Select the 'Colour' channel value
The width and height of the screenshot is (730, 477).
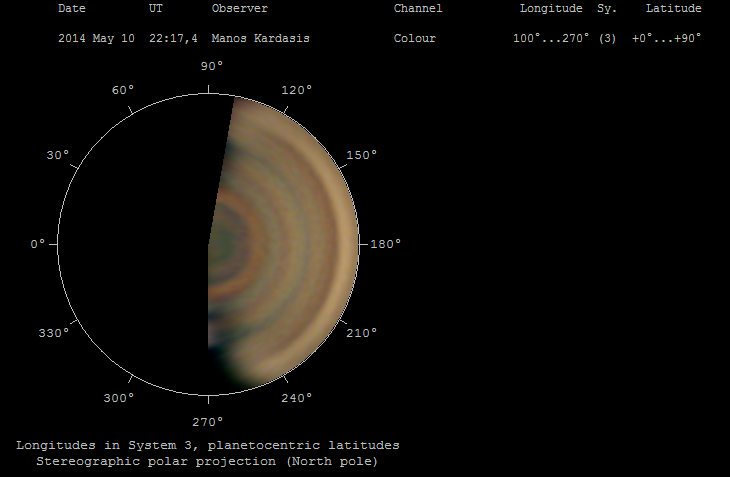(415, 38)
